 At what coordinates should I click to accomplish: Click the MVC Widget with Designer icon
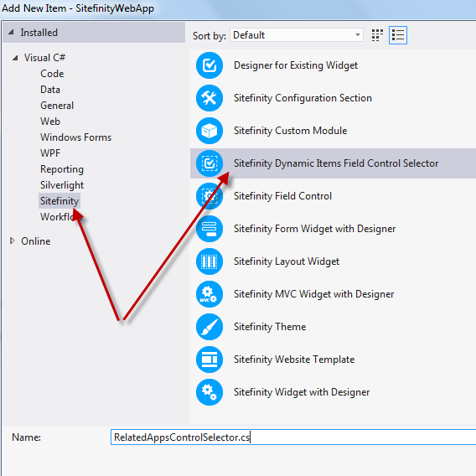pos(210,294)
